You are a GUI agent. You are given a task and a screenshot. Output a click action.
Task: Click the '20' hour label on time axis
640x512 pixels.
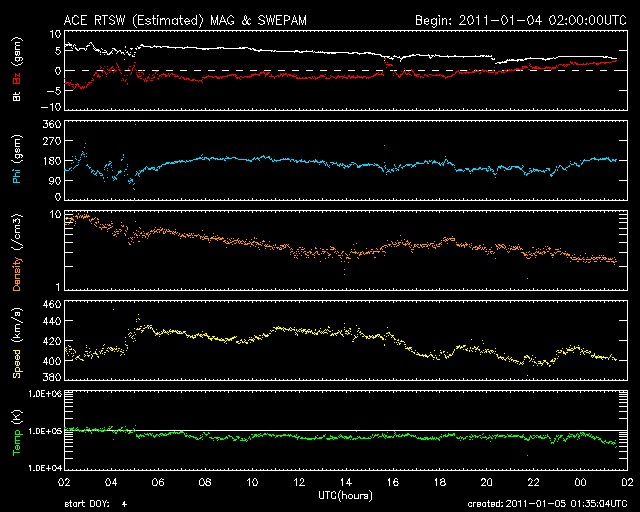[x=487, y=482]
